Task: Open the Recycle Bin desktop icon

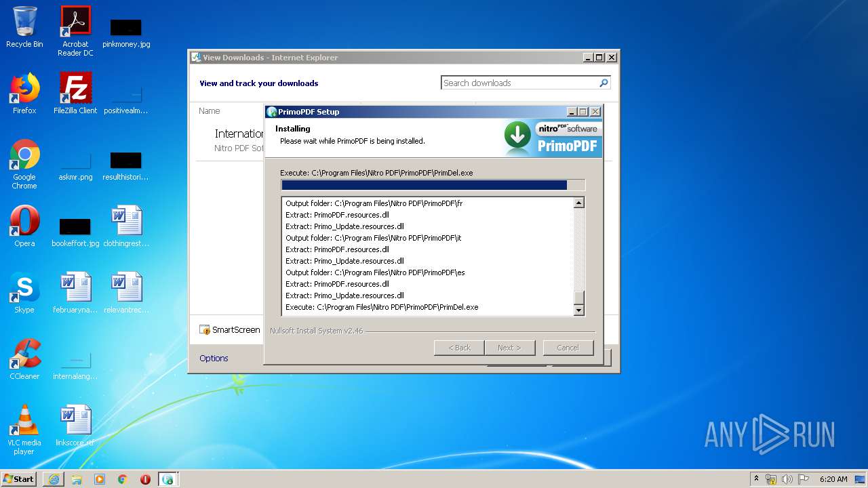Action: [x=24, y=27]
